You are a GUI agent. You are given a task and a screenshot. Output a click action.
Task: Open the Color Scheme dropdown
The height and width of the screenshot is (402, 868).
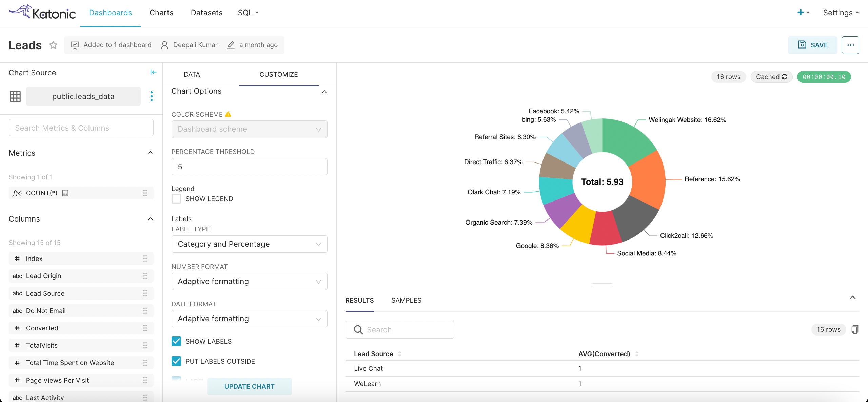point(250,129)
